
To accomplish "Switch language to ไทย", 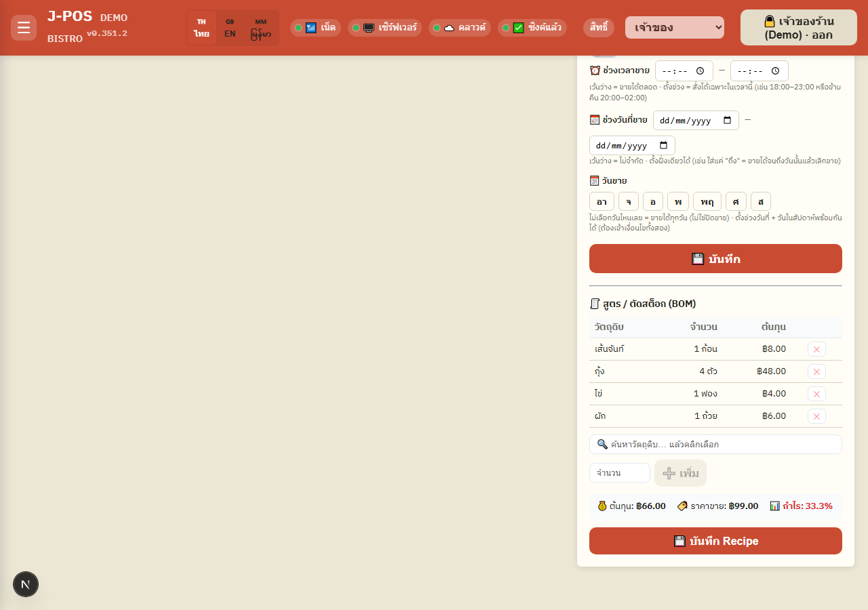I will pos(201,28).
